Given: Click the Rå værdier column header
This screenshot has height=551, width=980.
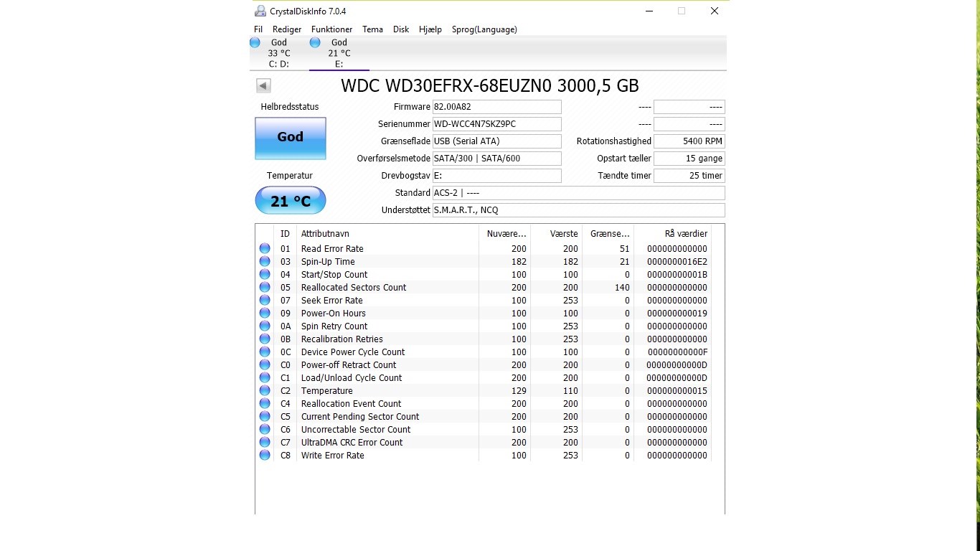Looking at the screenshot, I should click(673, 234).
